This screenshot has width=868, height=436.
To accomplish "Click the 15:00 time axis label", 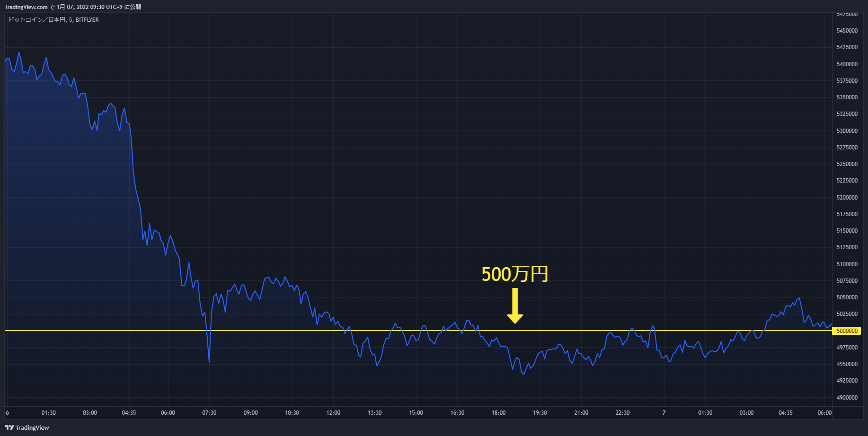I will 416,413.
